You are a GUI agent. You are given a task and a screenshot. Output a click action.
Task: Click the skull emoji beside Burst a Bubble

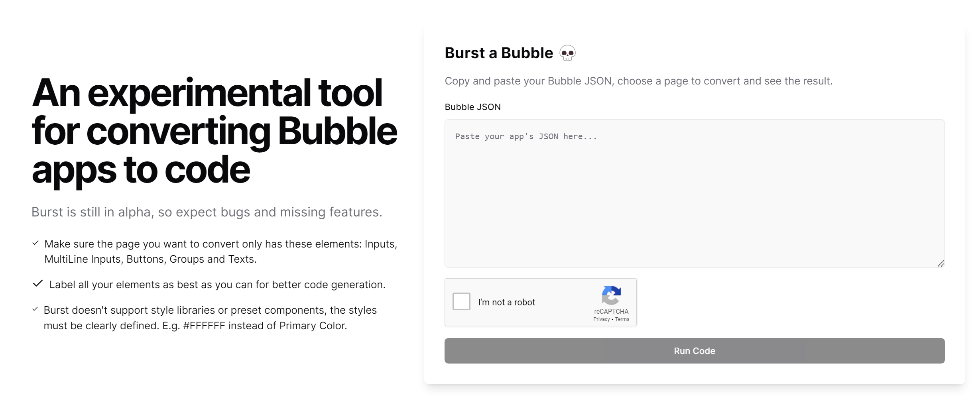(567, 53)
